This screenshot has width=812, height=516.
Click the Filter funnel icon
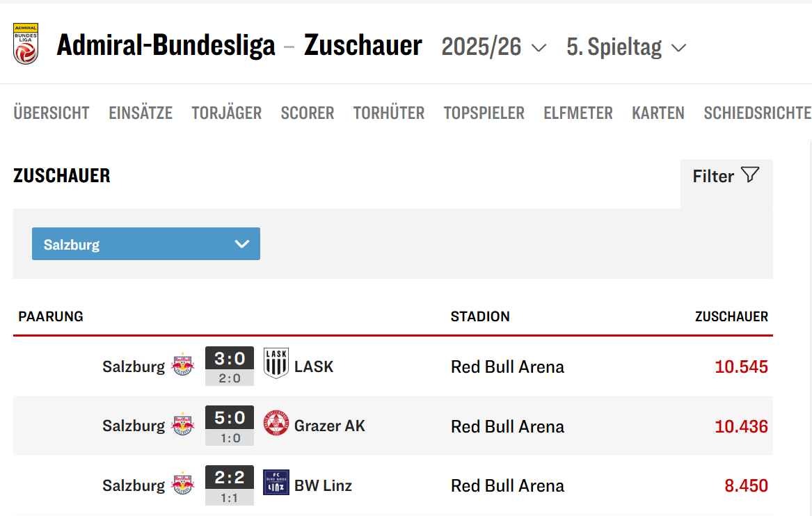coord(749,175)
